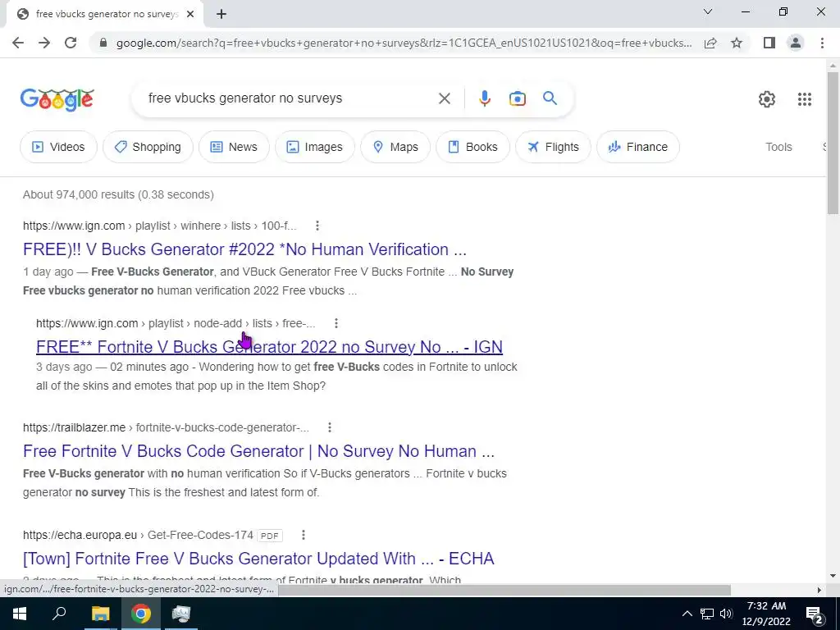Filter results by Shopping
The height and width of the screenshot is (630, 840).
click(x=148, y=147)
